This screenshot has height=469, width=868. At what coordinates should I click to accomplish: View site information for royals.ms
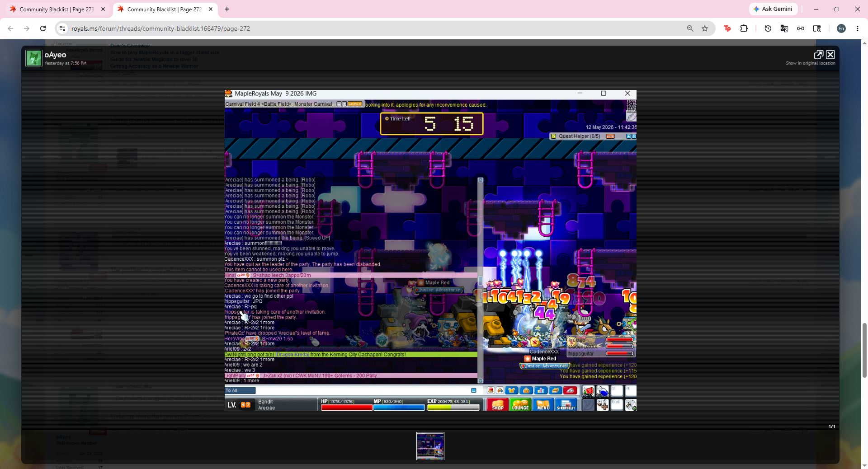tap(62, 28)
